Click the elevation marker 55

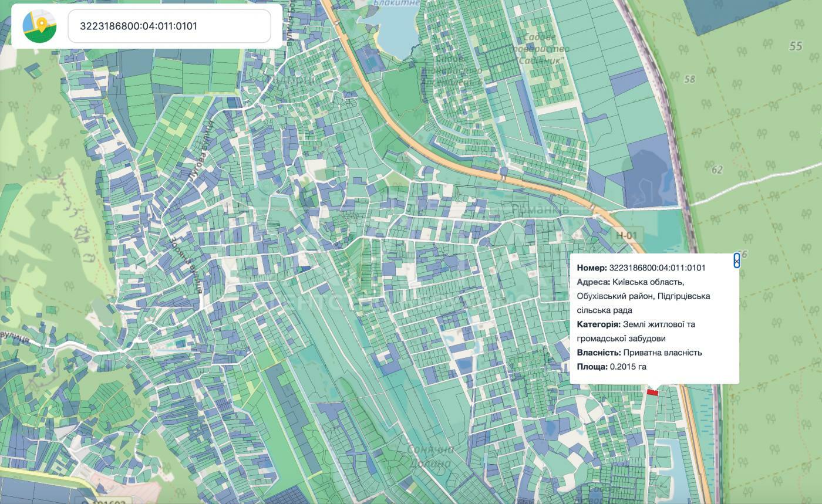pyautogui.click(x=796, y=46)
